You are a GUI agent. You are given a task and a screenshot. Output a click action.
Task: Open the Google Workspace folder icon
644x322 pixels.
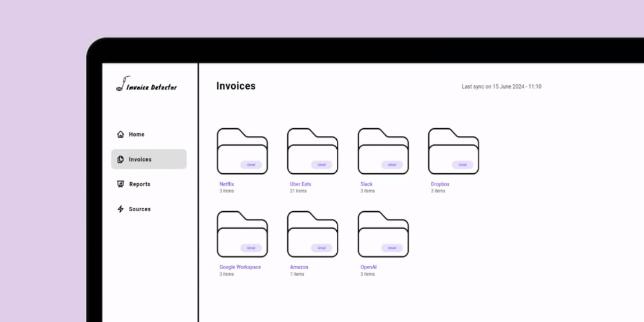[x=242, y=234]
